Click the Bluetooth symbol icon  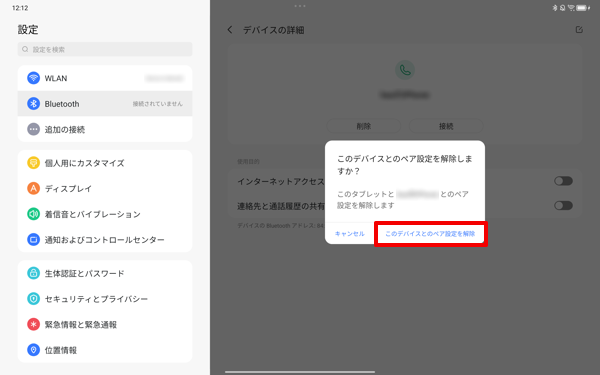point(33,104)
